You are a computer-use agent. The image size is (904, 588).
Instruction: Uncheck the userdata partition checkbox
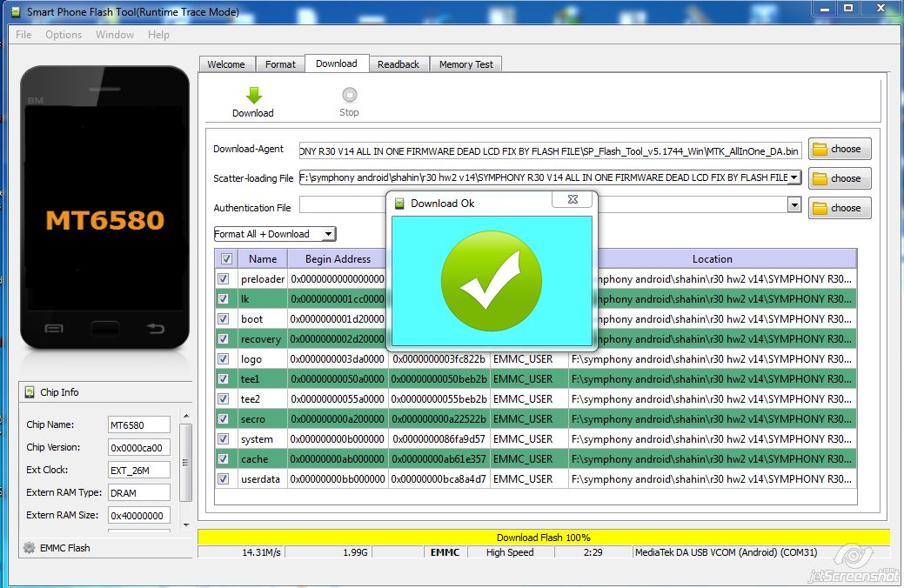pyautogui.click(x=223, y=479)
